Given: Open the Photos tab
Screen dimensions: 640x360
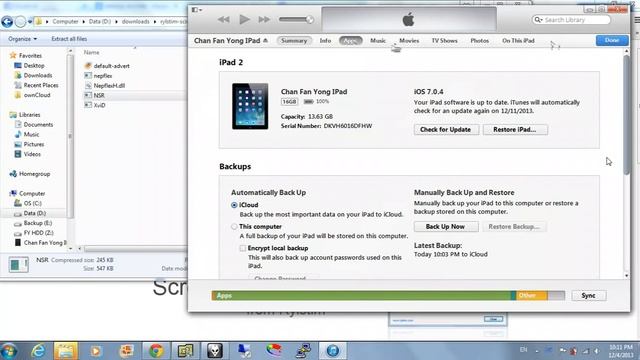Looking at the screenshot, I should [480, 40].
